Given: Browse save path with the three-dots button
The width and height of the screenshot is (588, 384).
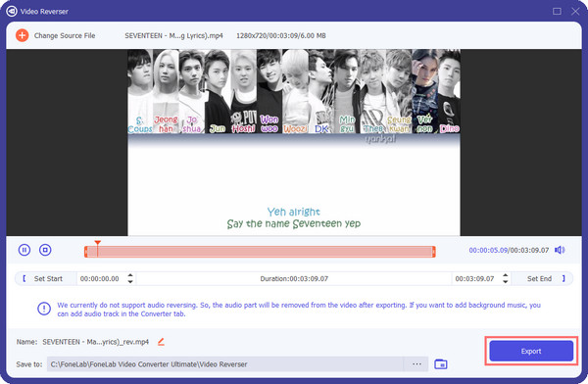Looking at the screenshot, I should [416, 364].
